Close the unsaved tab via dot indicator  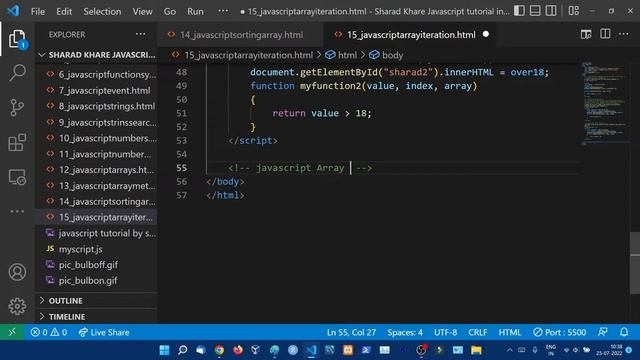486,34
